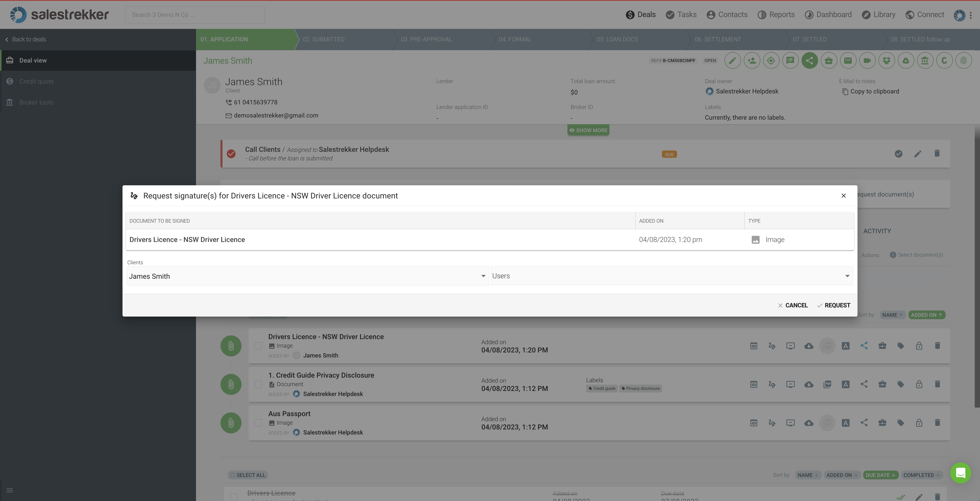Open the Deals menu
This screenshot has height=501, width=980.
coord(641,14)
